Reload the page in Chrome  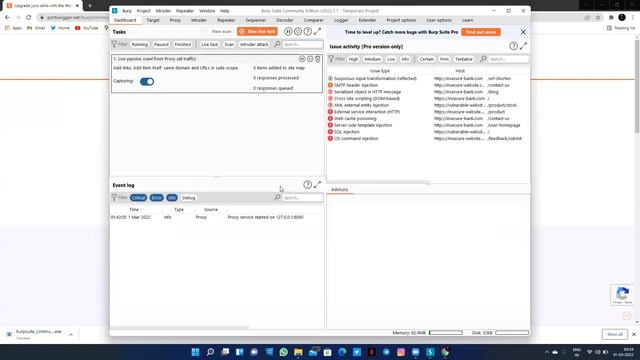pos(29,17)
